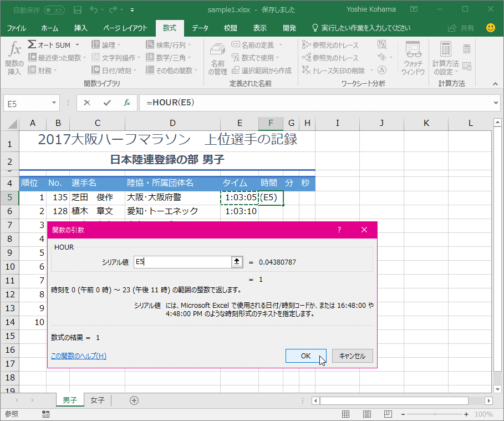Switch to the View (表示) tab
This screenshot has width=504, height=421.
point(259,28)
